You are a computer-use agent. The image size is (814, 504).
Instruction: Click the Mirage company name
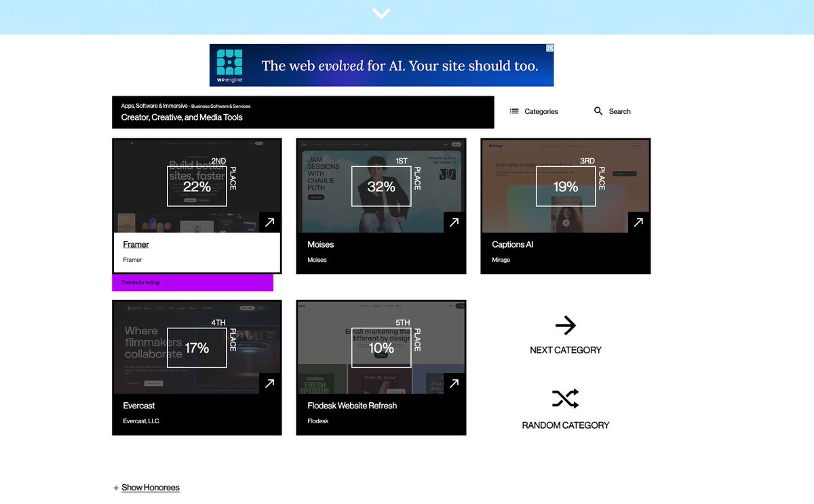point(501,260)
